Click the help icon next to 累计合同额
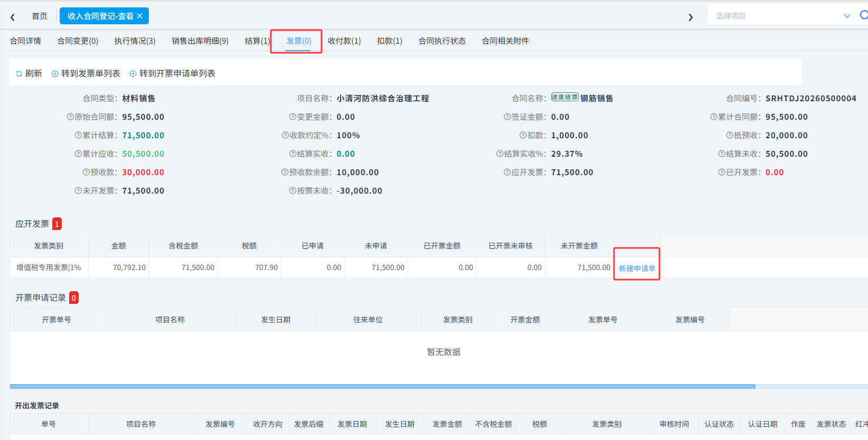The image size is (868, 440). click(x=714, y=117)
